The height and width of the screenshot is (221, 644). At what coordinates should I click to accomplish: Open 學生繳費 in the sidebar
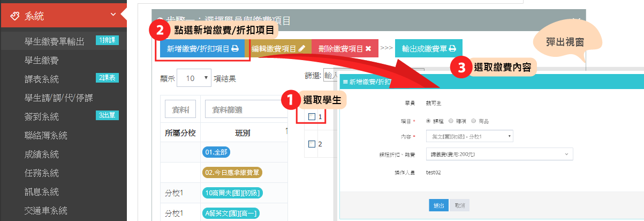click(x=42, y=60)
